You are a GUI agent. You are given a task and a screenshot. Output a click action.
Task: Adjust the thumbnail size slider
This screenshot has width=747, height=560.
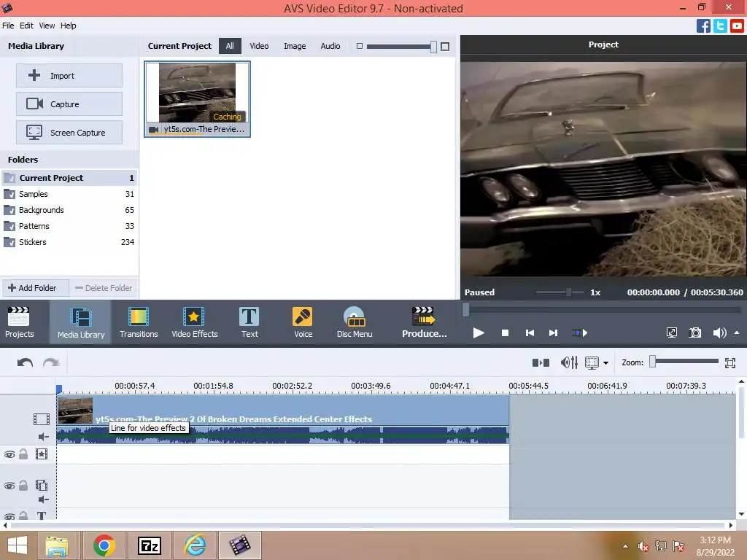click(x=433, y=47)
